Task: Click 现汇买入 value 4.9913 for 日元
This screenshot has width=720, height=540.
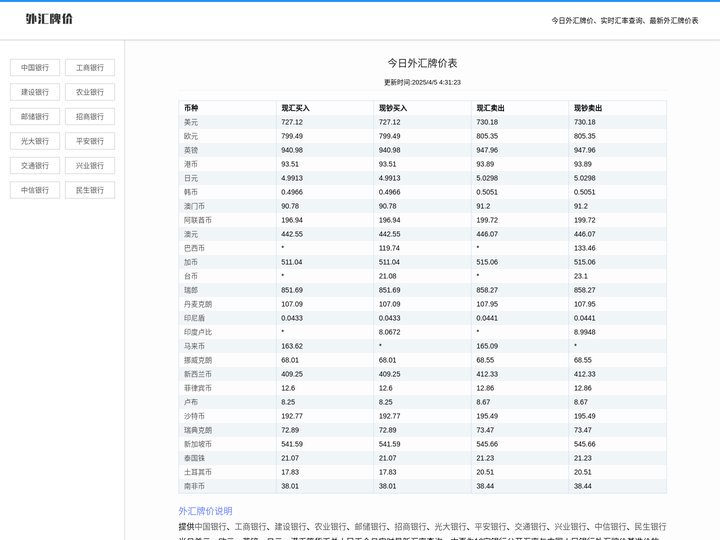Action: coord(292,178)
